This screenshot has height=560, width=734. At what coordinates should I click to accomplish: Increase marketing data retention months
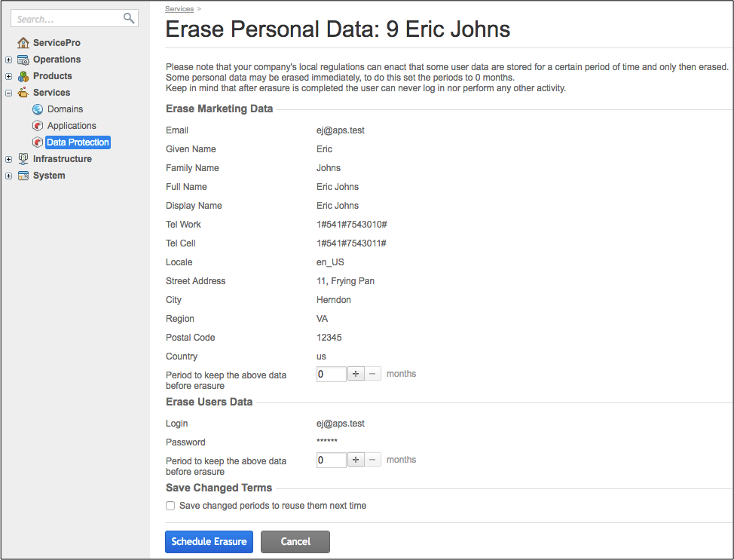point(356,374)
